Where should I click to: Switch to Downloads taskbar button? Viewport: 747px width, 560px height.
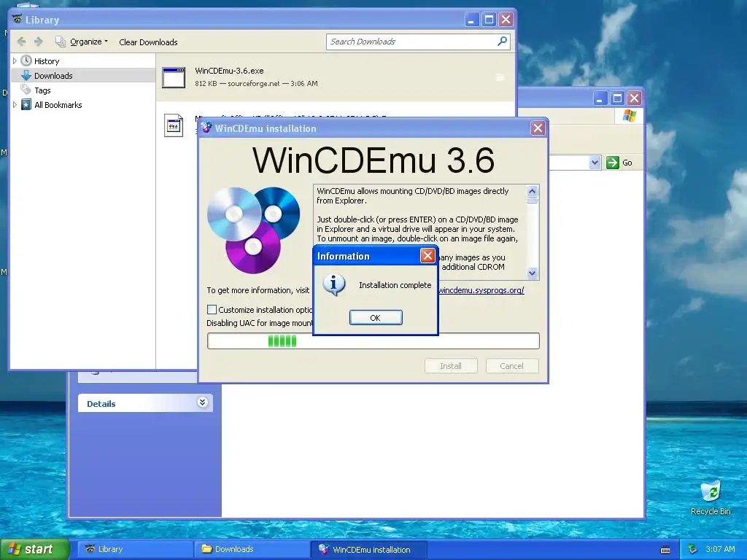pos(252,549)
